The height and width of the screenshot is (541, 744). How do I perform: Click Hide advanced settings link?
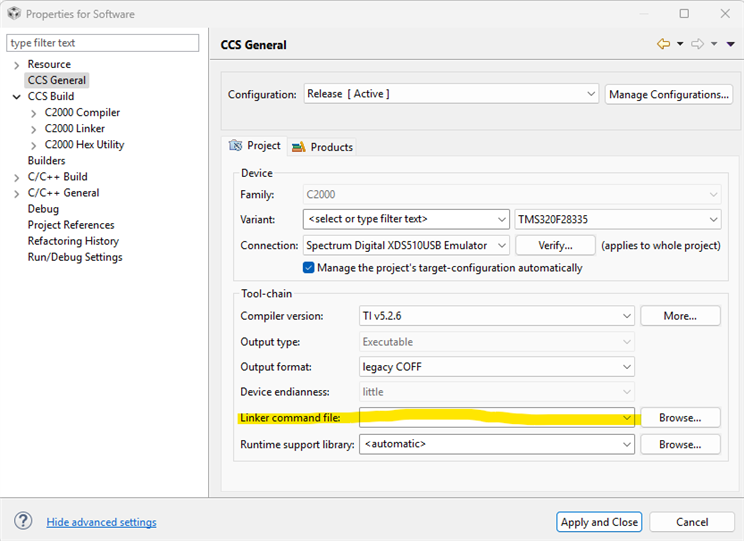pyautogui.click(x=101, y=522)
